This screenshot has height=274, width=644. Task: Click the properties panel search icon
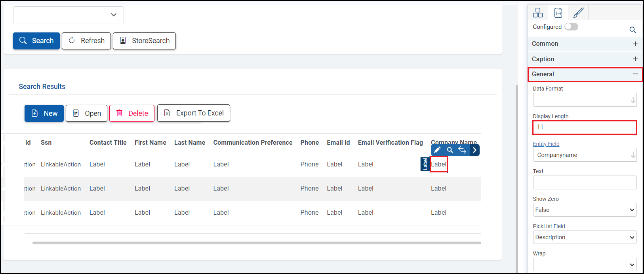click(633, 30)
